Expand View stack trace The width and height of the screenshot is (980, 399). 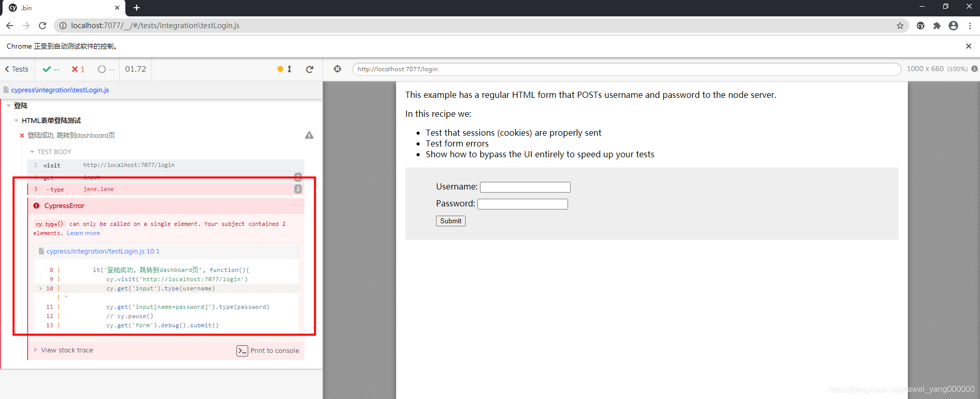click(x=67, y=350)
